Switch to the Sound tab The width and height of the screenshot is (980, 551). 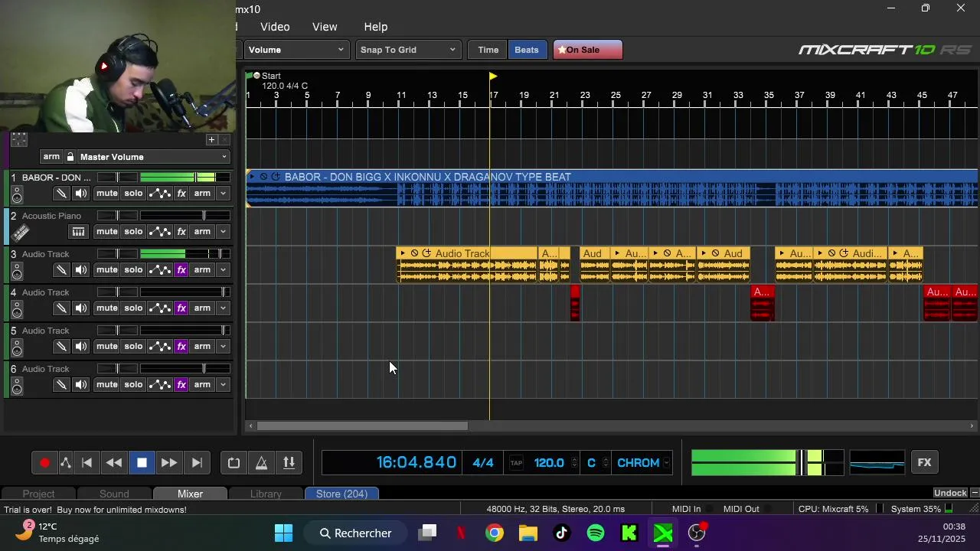click(x=114, y=494)
